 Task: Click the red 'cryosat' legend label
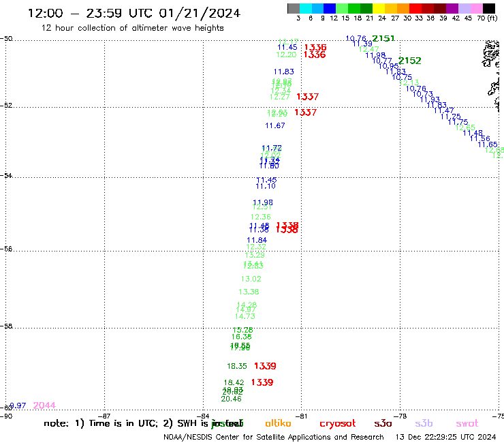[x=338, y=424]
